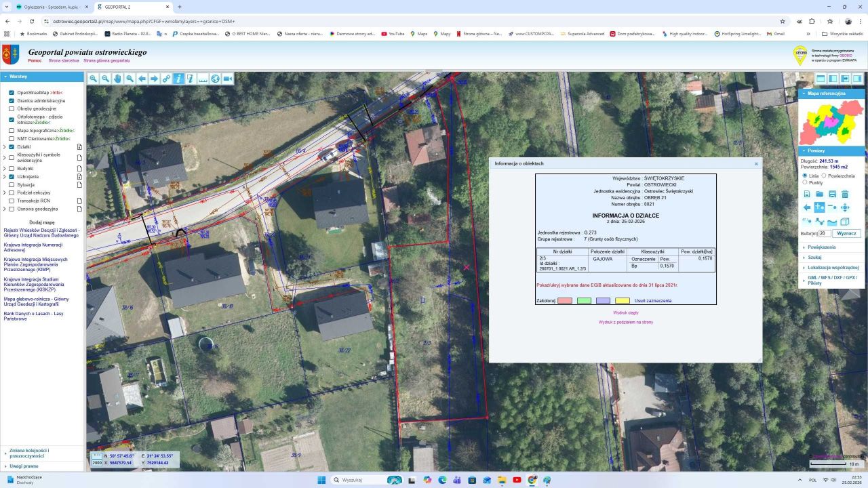868x488 pixels.
Task: Activate the object info tool
Action: pyautogui.click(x=178, y=79)
